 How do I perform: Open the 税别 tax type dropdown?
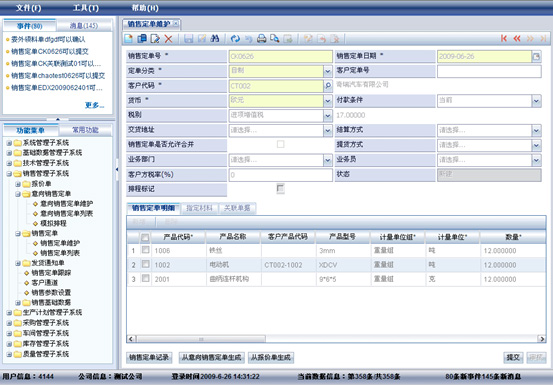(x=328, y=115)
